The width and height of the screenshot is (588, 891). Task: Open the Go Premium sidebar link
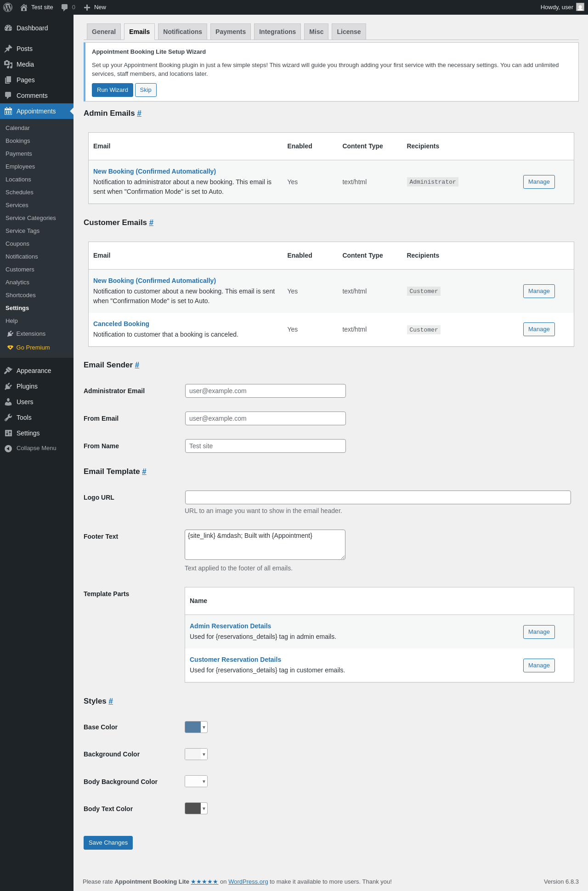tap(33, 348)
